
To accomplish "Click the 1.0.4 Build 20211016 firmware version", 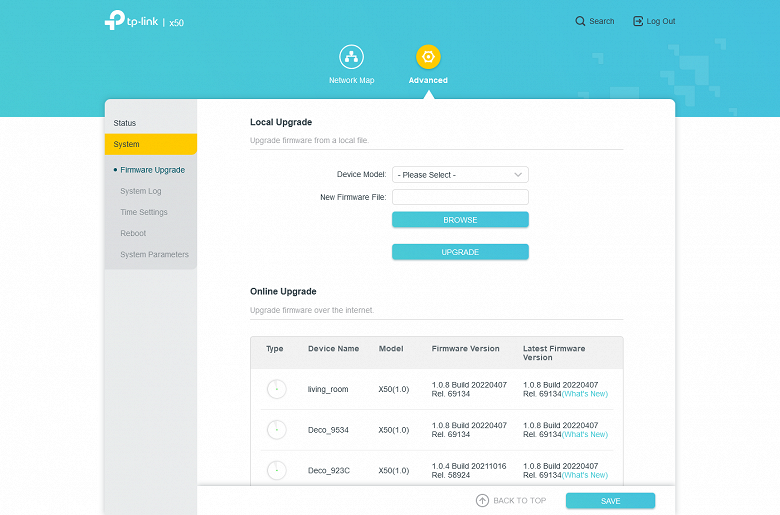I will point(469,470).
